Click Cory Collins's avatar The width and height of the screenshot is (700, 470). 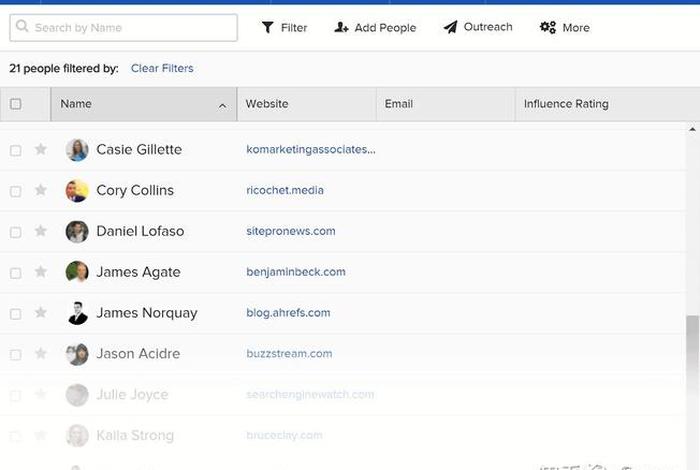77,191
